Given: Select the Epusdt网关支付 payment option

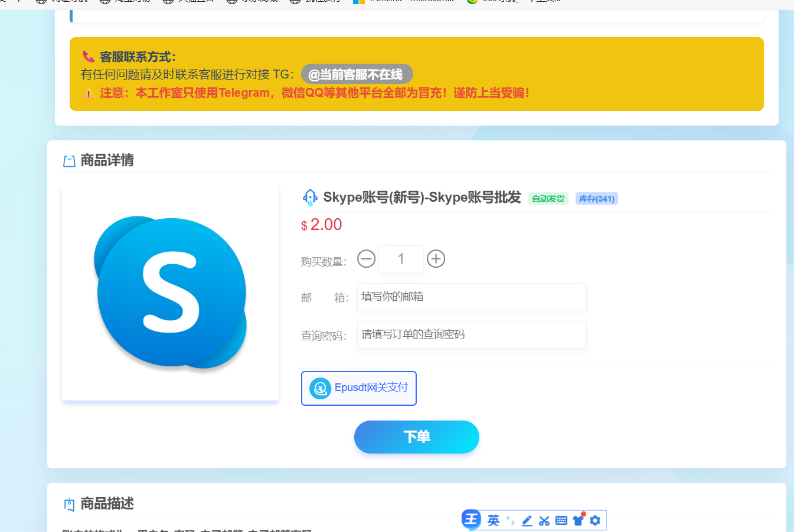Looking at the screenshot, I should pyautogui.click(x=359, y=388).
